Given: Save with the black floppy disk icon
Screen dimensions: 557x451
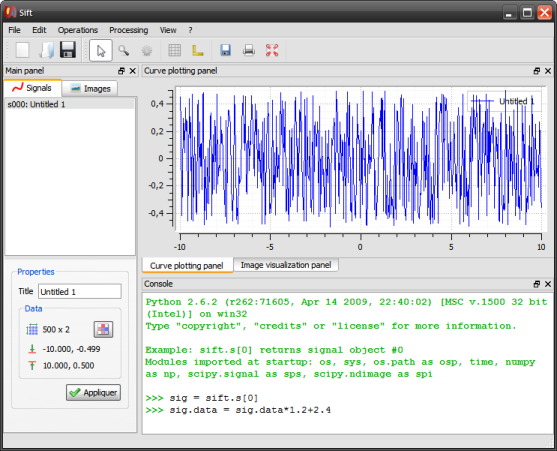Looking at the screenshot, I should tap(68, 50).
